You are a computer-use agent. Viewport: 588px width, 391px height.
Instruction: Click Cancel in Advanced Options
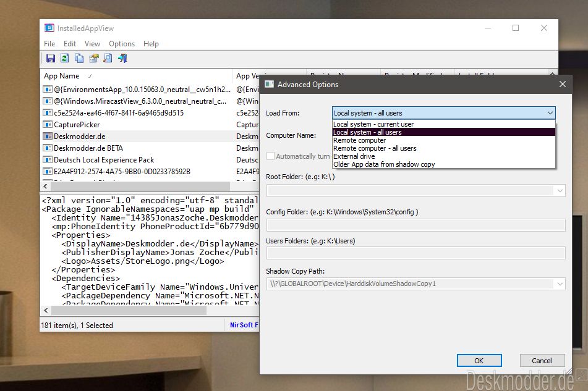(542, 360)
